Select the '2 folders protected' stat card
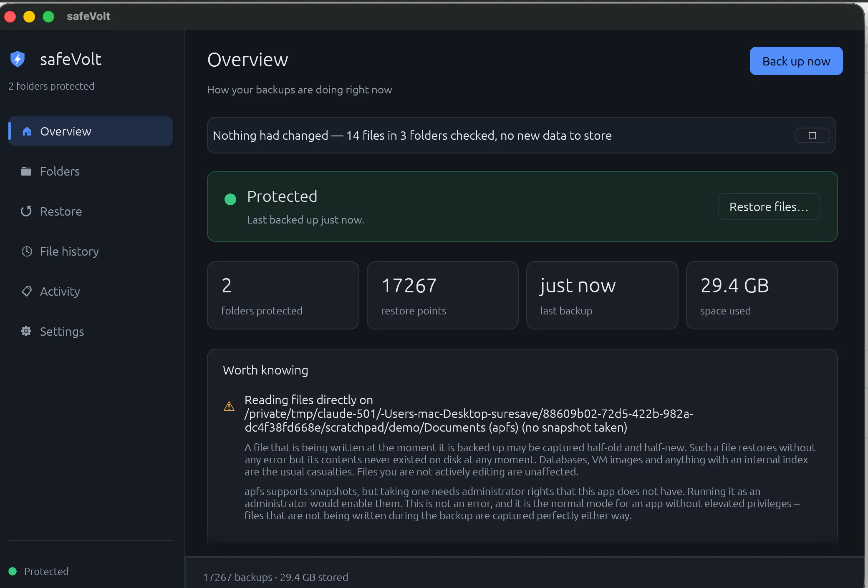This screenshot has height=588, width=868. 283,295
